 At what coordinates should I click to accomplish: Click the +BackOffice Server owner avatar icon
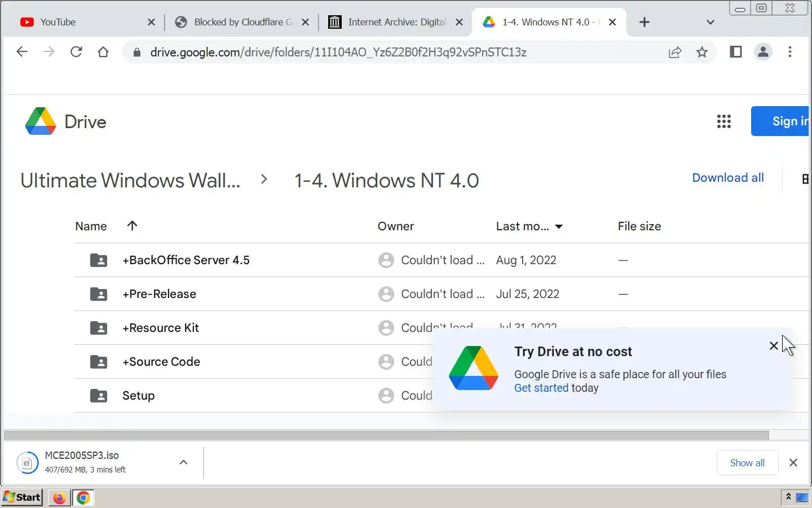pyautogui.click(x=386, y=260)
